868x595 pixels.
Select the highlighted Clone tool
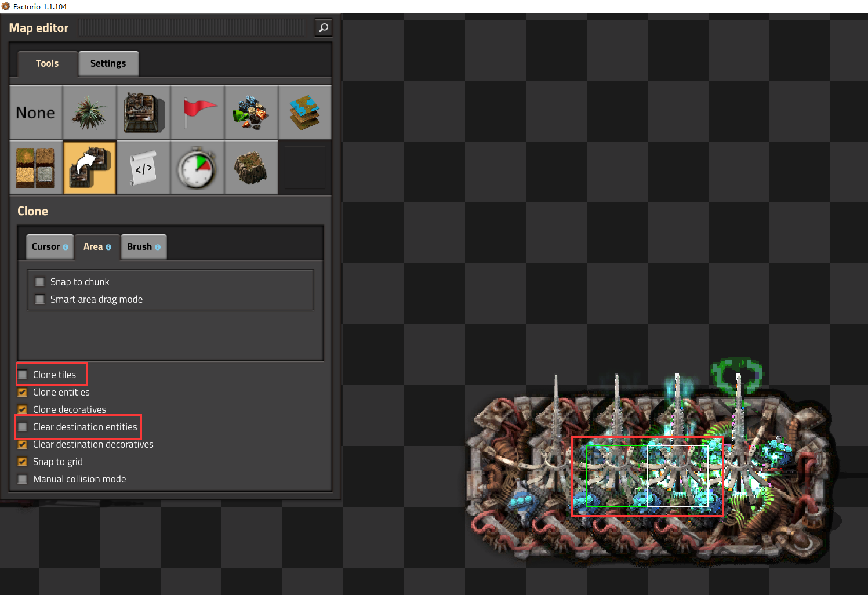click(89, 168)
